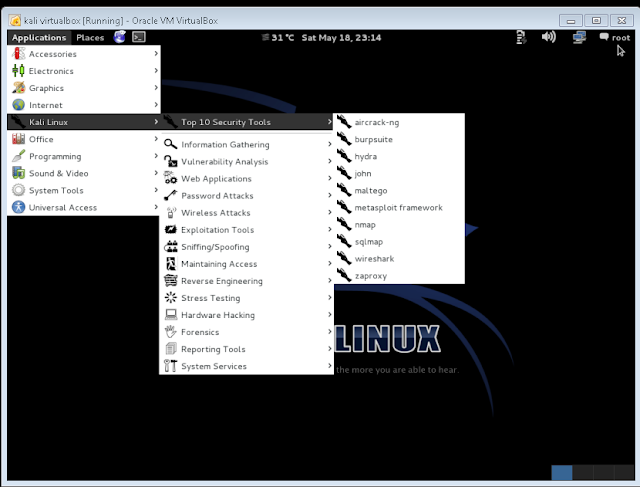This screenshot has height=487, width=640.
Task: Launch burpsuite from the tools list
Action: 399,139
